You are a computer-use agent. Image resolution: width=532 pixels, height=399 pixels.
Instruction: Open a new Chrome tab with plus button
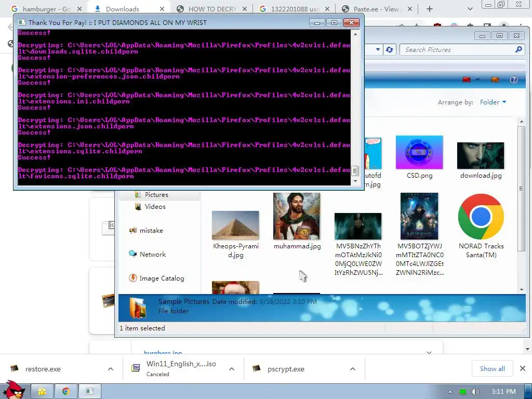point(430,9)
